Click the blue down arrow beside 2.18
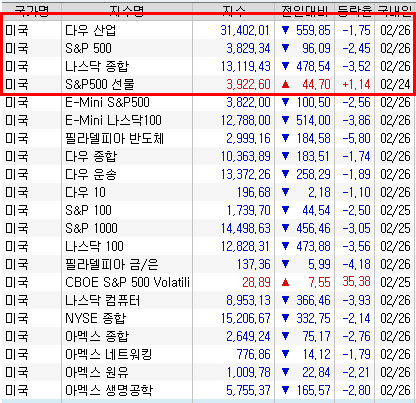The width and height of the screenshot is (416, 403). click(x=285, y=192)
